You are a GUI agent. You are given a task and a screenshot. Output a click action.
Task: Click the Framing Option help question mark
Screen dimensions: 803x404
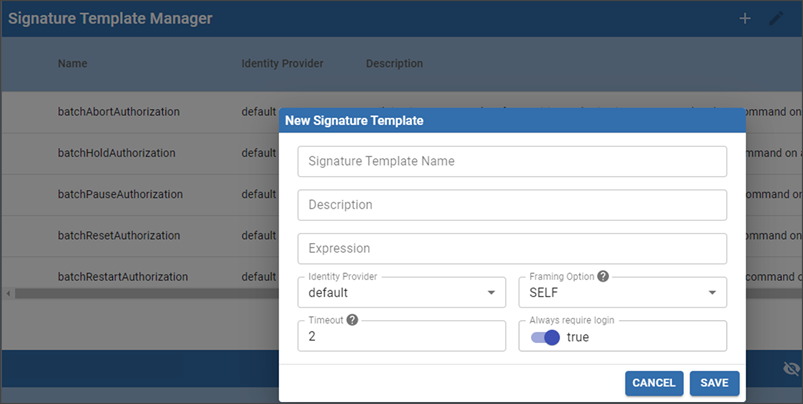tap(603, 275)
